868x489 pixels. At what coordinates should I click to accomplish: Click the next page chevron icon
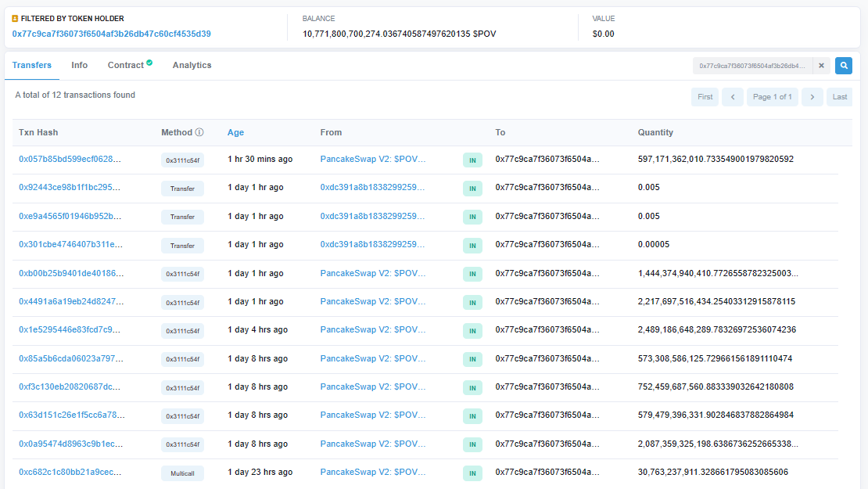(x=812, y=96)
